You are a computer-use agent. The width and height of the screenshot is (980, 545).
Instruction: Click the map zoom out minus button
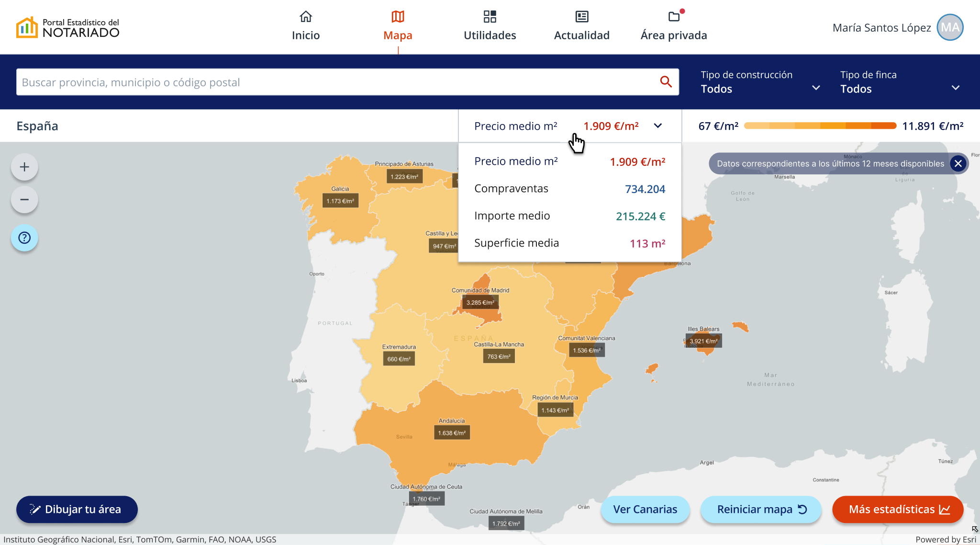pyautogui.click(x=24, y=200)
